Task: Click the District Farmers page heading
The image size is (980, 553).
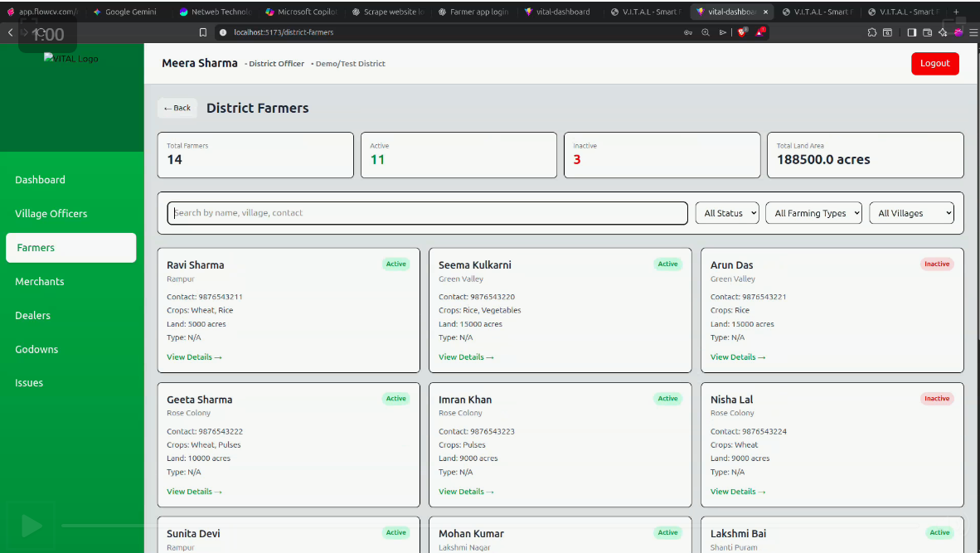Action: [x=258, y=108]
